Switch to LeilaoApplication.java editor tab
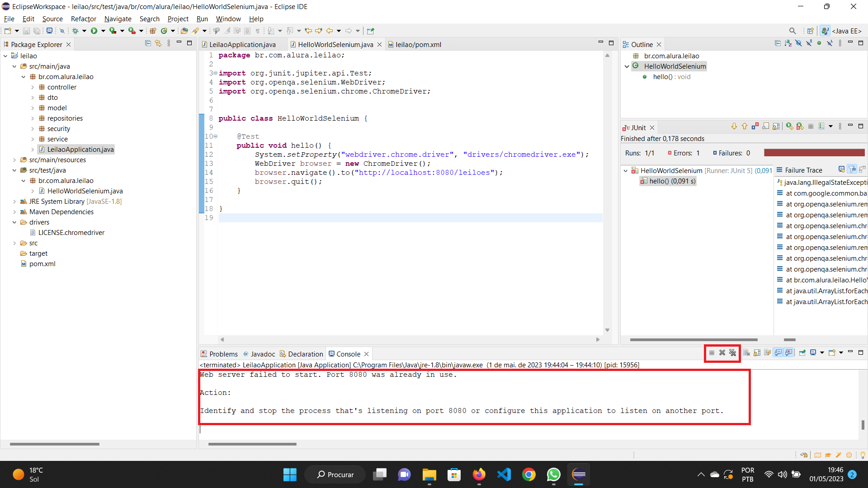 click(x=242, y=44)
